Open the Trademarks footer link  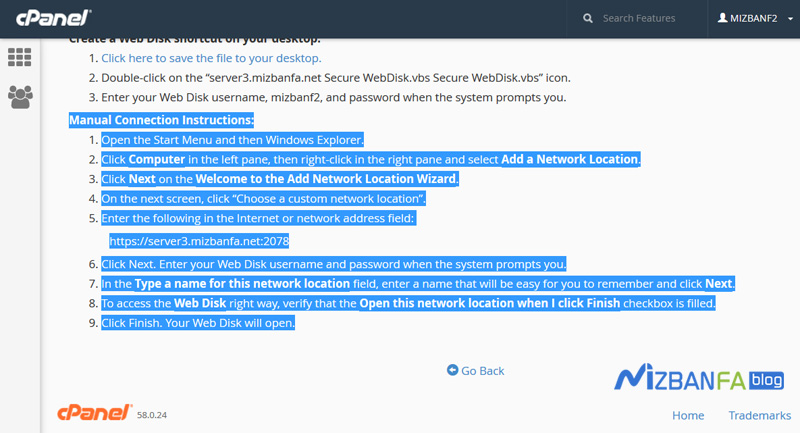pyautogui.click(x=760, y=415)
